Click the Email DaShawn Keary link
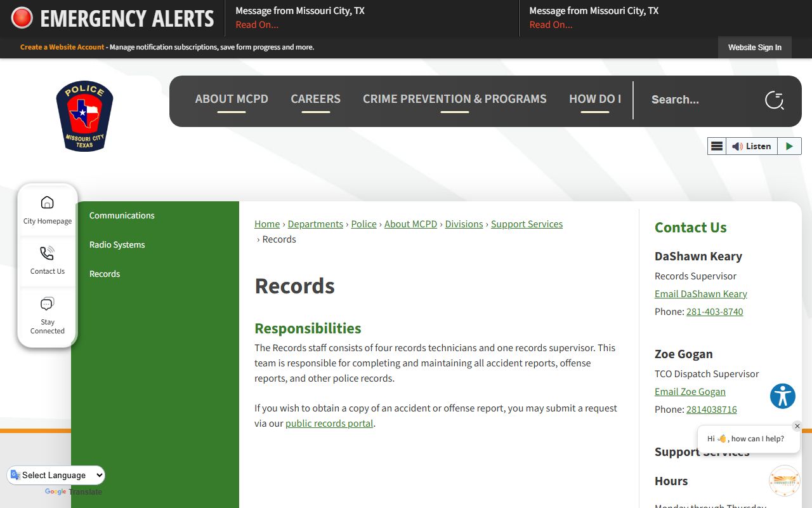The image size is (812, 508). (700, 294)
